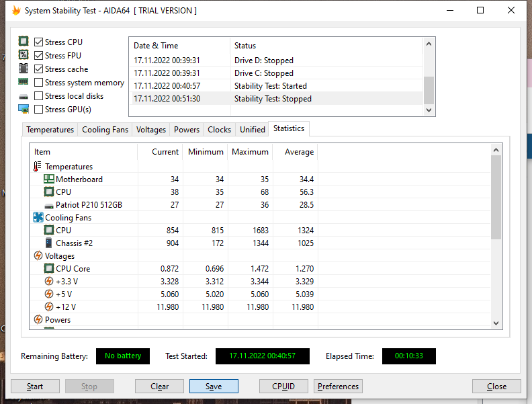Click the Start button
532x404 pixels.
pos(35,387)
